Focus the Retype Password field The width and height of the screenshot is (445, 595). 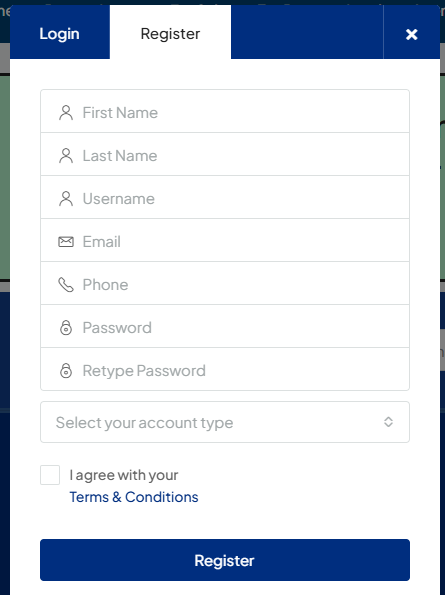(225, 369)
